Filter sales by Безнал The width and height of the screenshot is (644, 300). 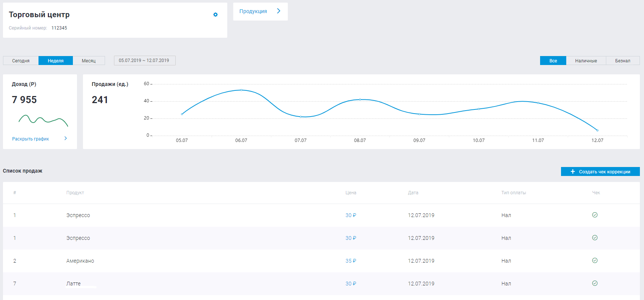coord(623,61)
